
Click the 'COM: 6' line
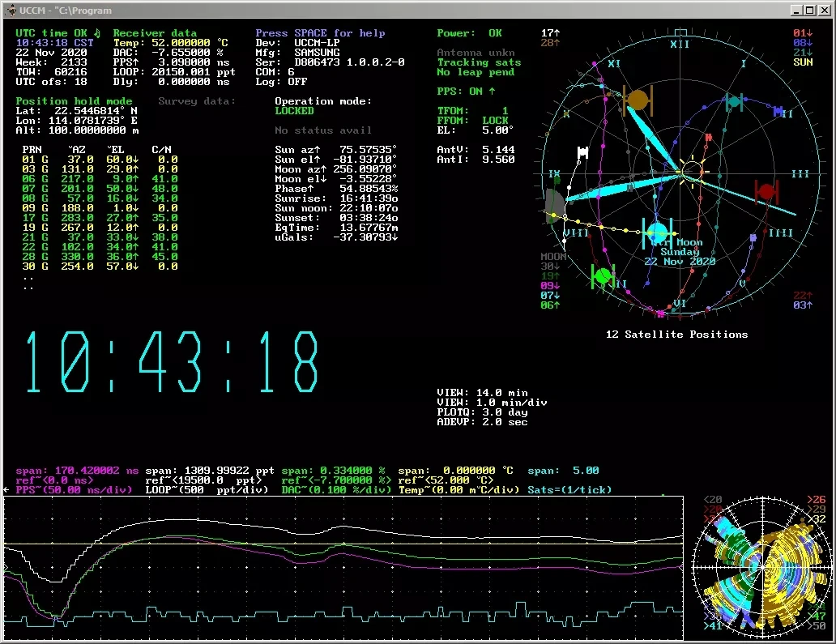[275, 71]
